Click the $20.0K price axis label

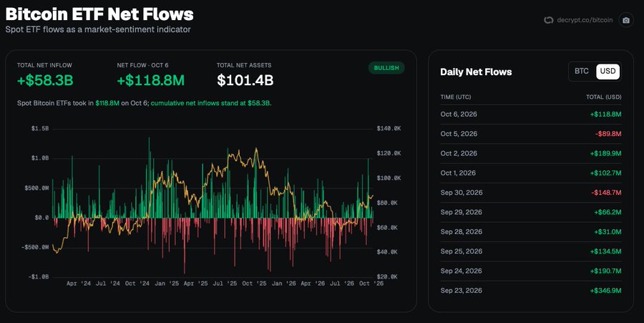coord(387,276)
